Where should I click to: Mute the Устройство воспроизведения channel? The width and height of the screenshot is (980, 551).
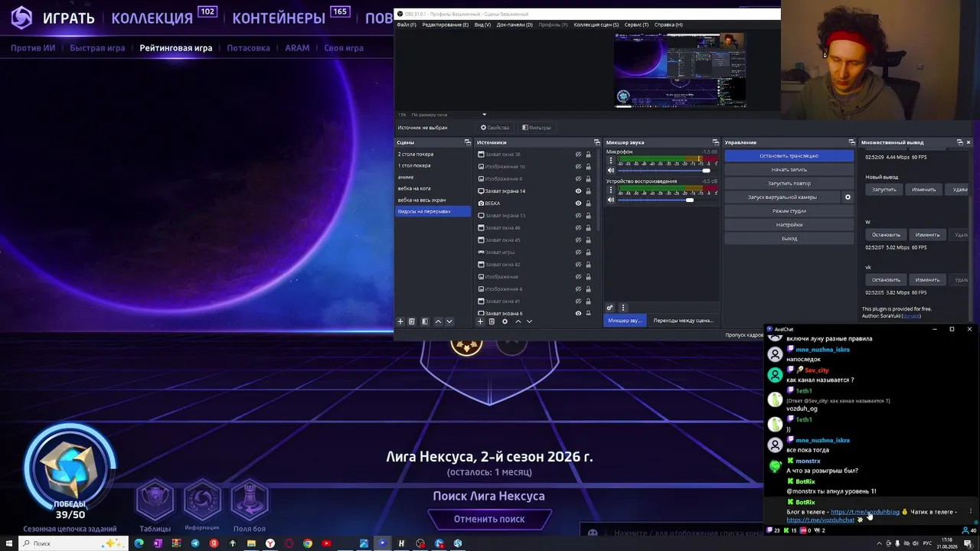[x=611, y=200]
